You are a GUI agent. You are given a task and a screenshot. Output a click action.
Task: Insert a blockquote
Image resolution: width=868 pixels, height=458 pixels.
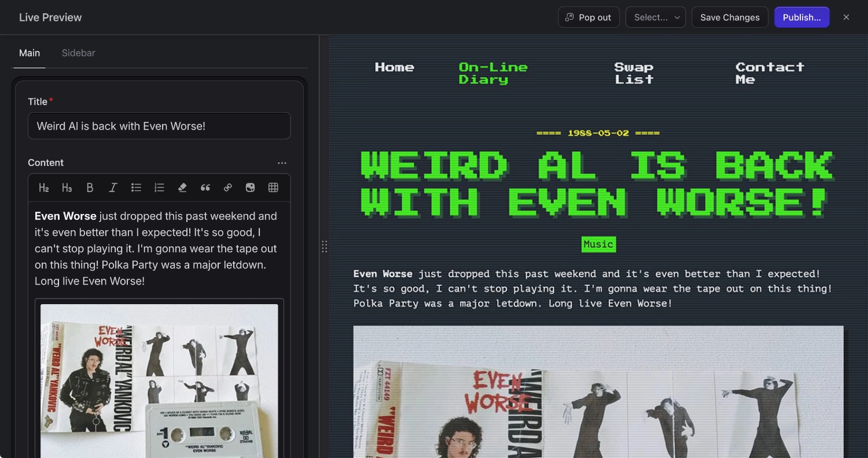click(205, 187)
